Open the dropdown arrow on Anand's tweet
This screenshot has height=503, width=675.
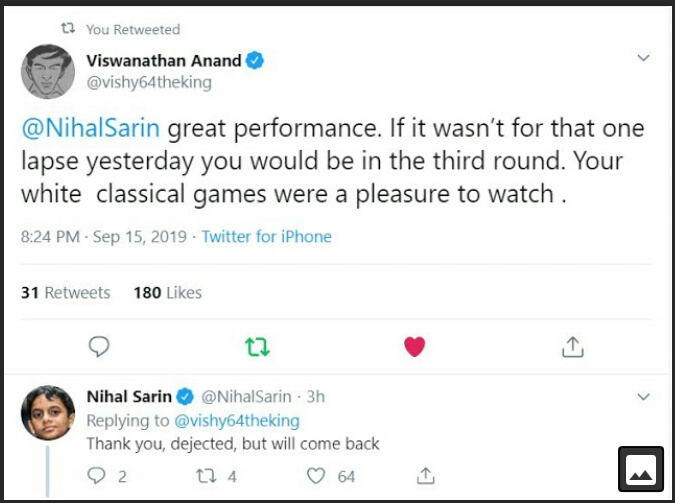click(643, 59)
